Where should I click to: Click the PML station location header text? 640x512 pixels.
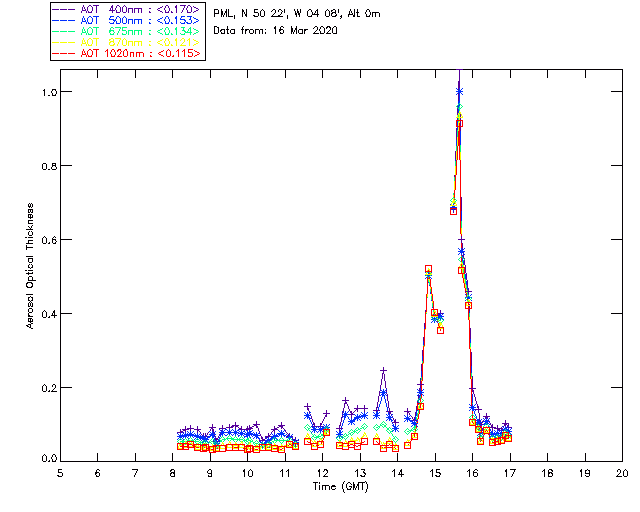tap(297, 14)
